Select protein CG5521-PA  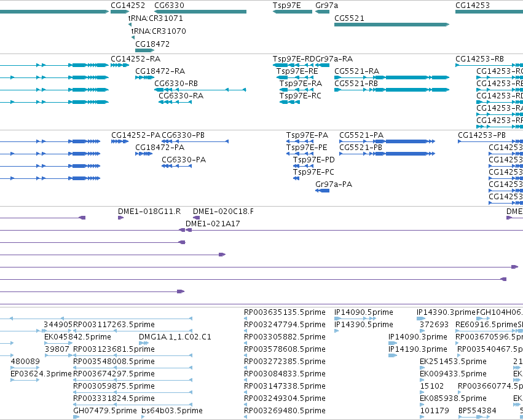361,135
